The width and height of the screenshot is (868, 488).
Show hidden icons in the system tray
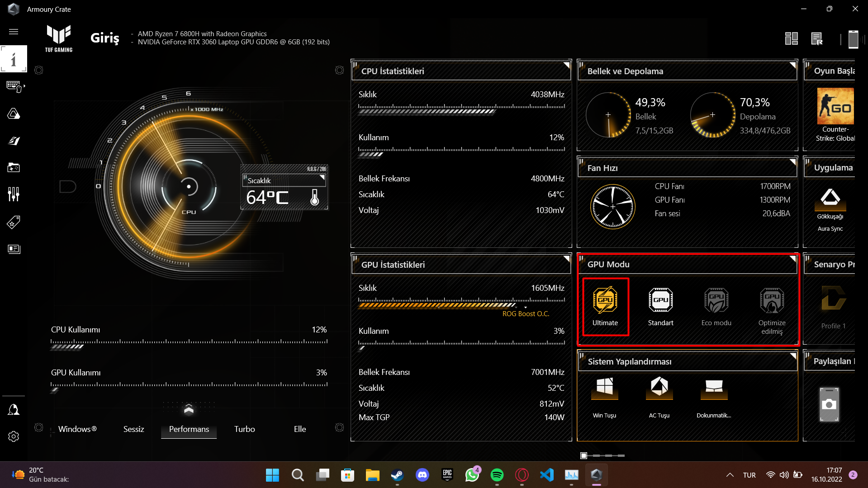click(x=730, y=475)
